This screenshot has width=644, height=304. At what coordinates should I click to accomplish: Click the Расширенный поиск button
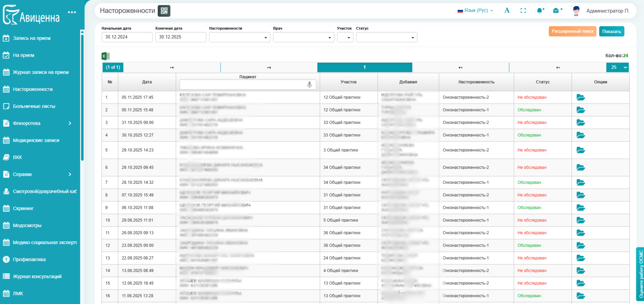click(x=572, y=31)
